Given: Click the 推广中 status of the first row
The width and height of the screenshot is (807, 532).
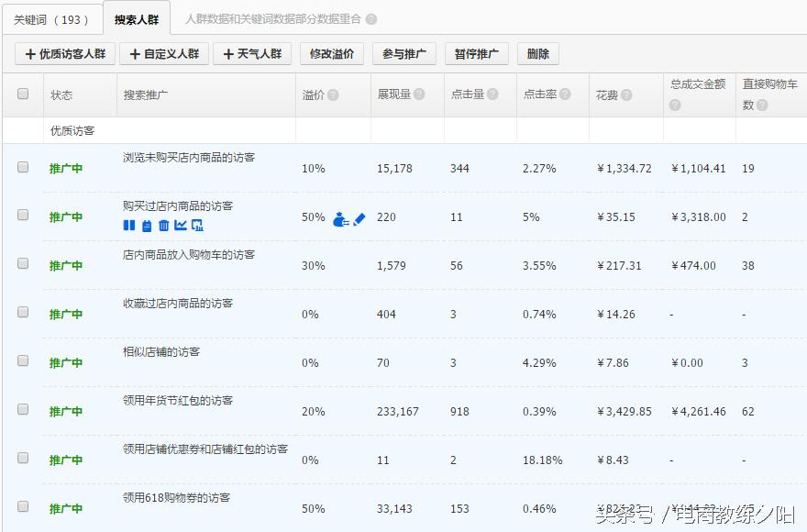Looking at the screenshot, I should (65, 167).
